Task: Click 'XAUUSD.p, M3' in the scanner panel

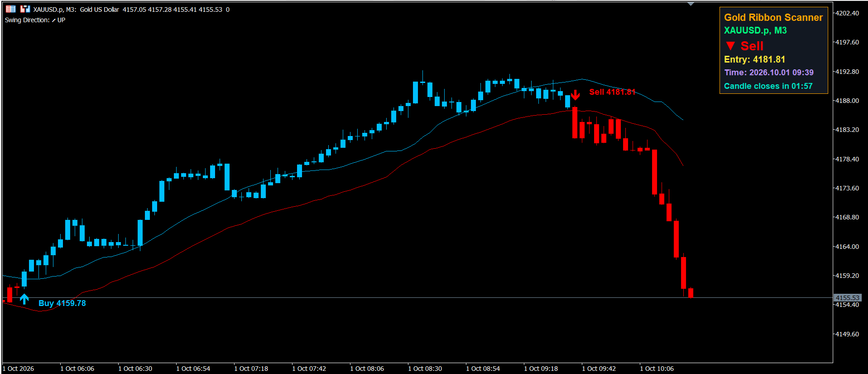Action: 755,30
